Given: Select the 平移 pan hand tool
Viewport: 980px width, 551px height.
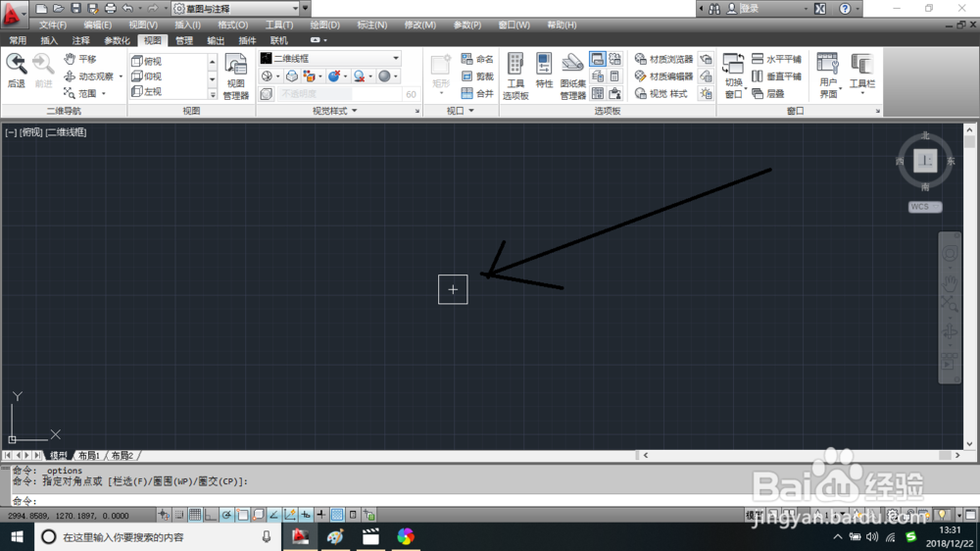Looking at the screenshot, I should pos(80,59).
